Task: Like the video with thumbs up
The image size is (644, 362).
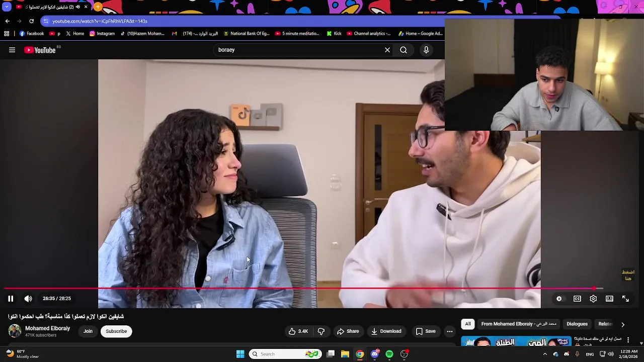Action: click(x=298, y=331)
